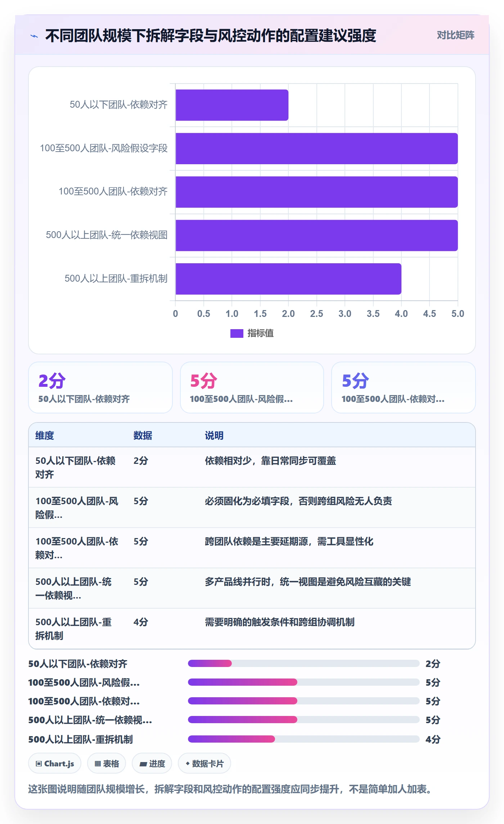Select table cell 必须固化为必填字段，否则跨组风险无人负责
Screen dimensions: 504x824
coord(298,501)
